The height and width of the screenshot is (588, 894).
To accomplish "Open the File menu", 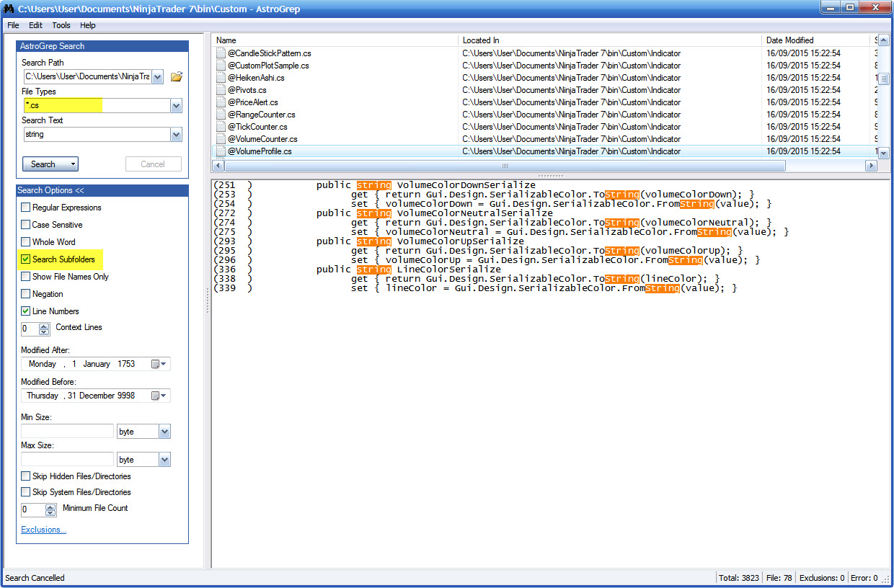I will [x=13, y=25].
